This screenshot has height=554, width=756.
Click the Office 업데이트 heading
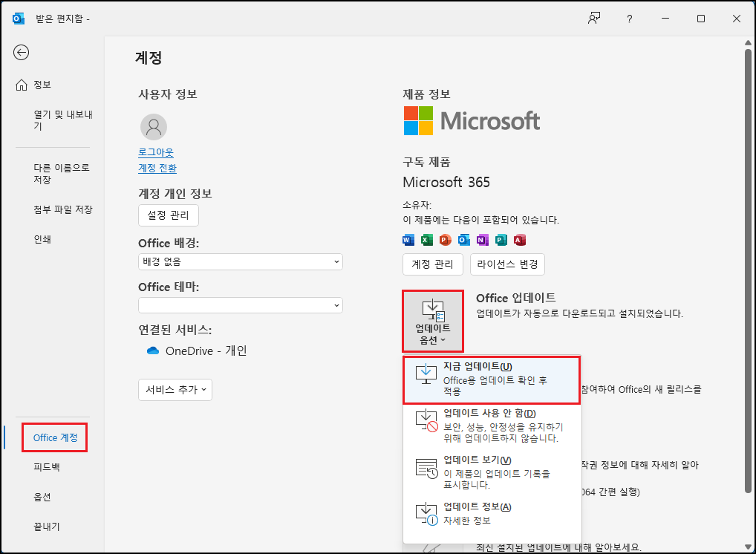[x=516, y=298]
